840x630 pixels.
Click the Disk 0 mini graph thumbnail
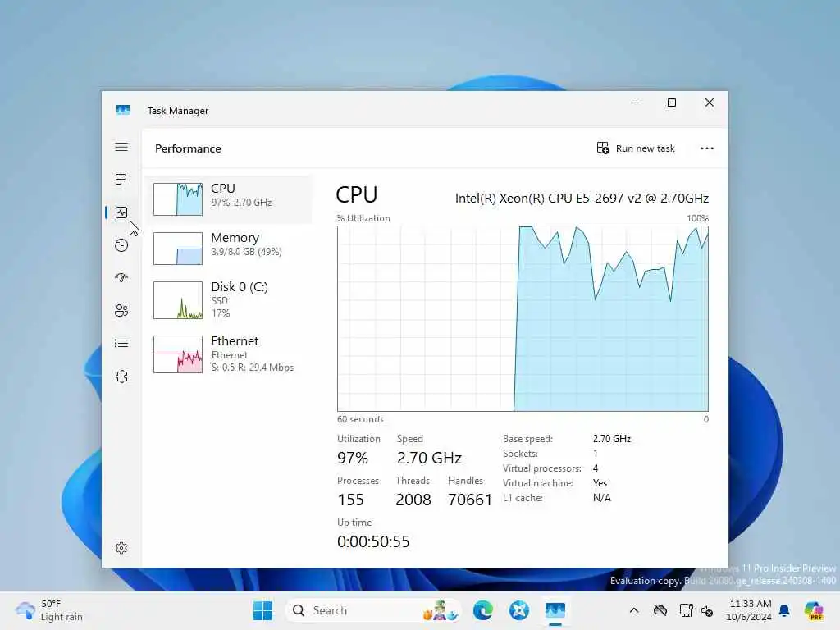point(178,300)
